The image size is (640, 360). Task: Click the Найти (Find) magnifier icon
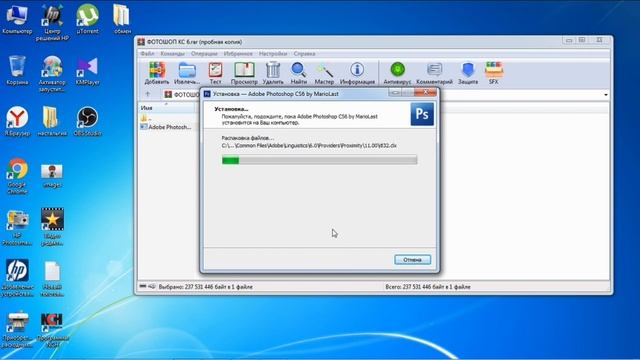[298, 73]
